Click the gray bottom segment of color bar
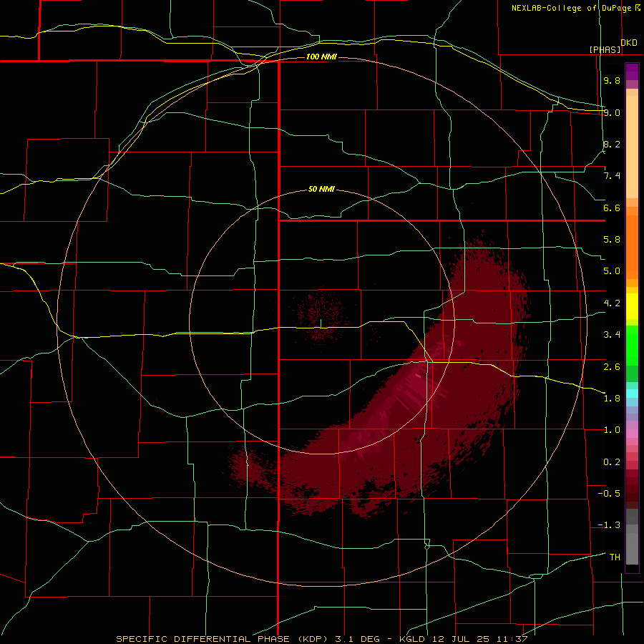644x644 pixels. click(632, 546)
